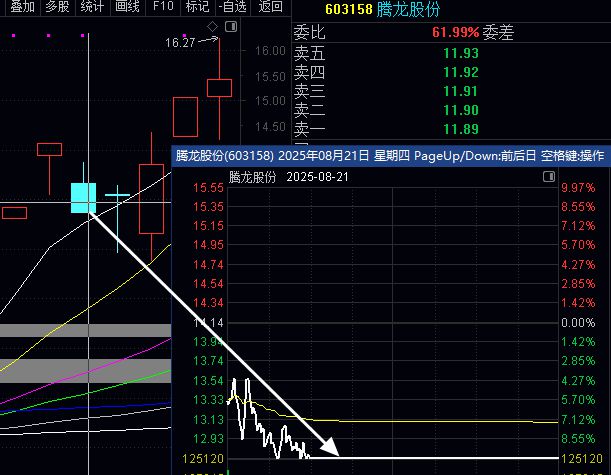Select the stock code 603158
The image size is (611, 475).
pos(349,9)
